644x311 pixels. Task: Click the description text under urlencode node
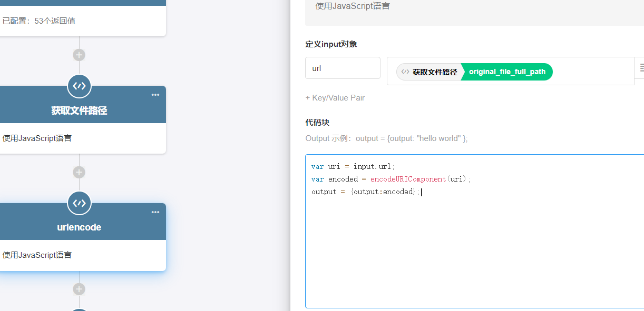37,255
